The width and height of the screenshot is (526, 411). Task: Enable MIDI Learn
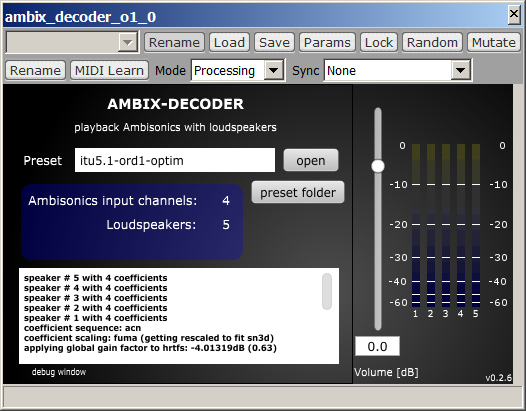[x=109, y=70]
